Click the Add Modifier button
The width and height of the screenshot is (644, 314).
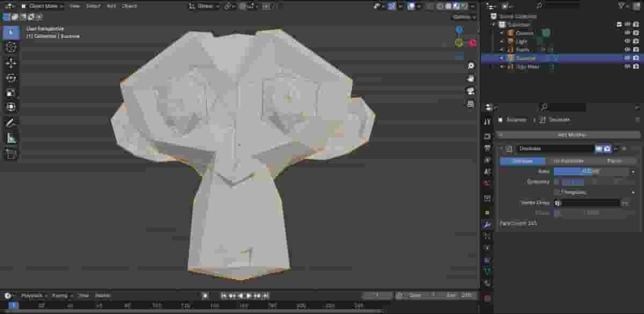(569, 135)
